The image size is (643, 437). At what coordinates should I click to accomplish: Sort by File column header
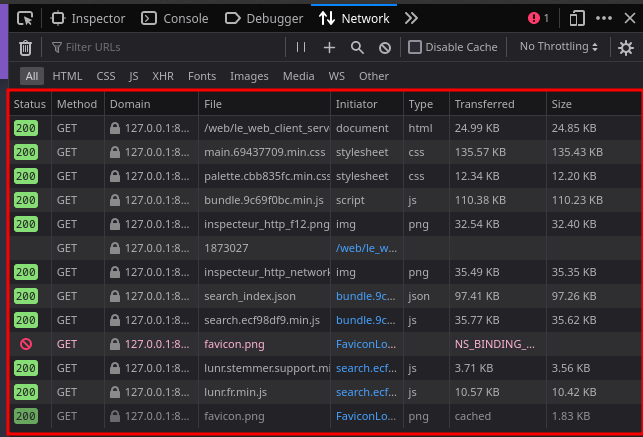(264, 104)
